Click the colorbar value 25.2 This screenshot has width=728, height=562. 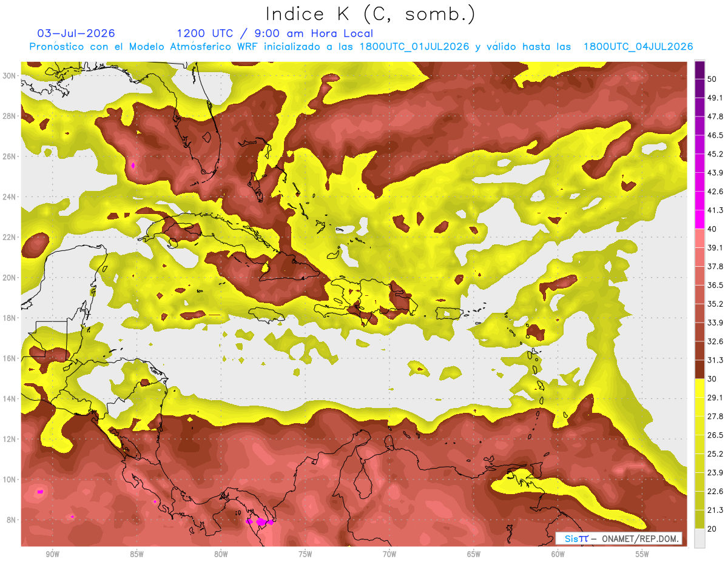click(715, 453)
